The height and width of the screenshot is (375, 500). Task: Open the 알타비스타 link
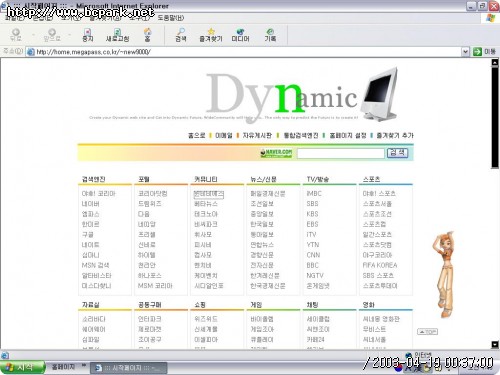tap(96, 275)
